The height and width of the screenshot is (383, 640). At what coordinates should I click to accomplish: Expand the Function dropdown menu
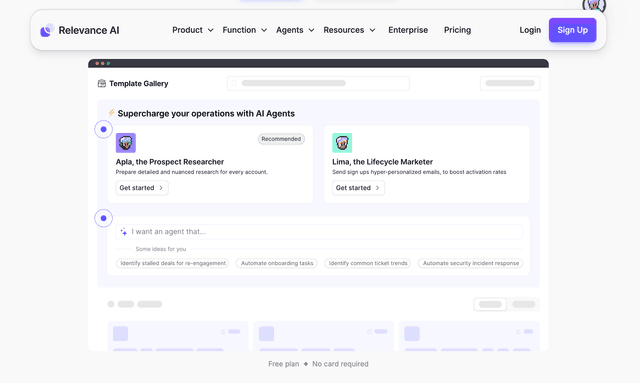click(244, 30)
